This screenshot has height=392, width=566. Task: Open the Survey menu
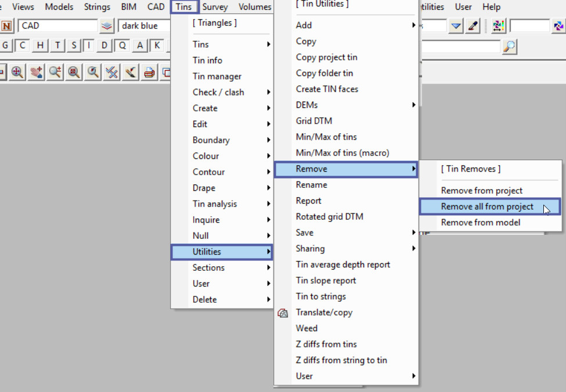click(215, 7)
